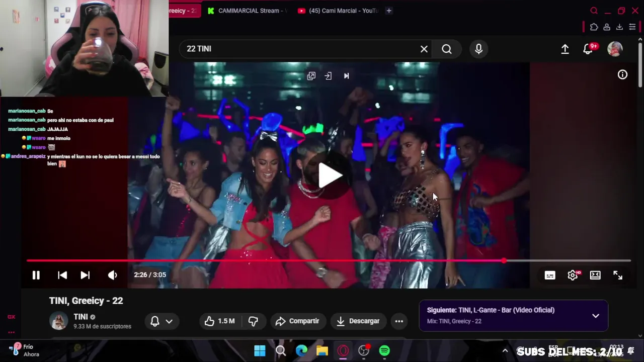Click the YouTube search magnifier button
The width and height of the screenshot is (644, 362).
(x=447, y=49)
